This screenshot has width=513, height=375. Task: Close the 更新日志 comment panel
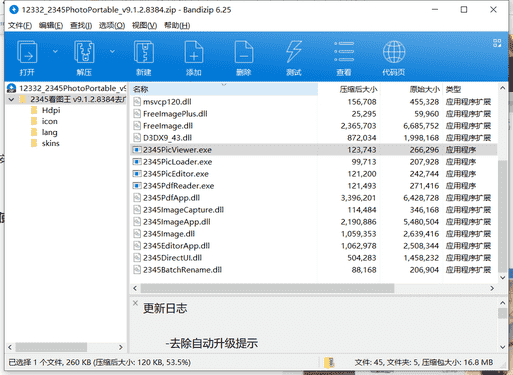click(135, 303)
